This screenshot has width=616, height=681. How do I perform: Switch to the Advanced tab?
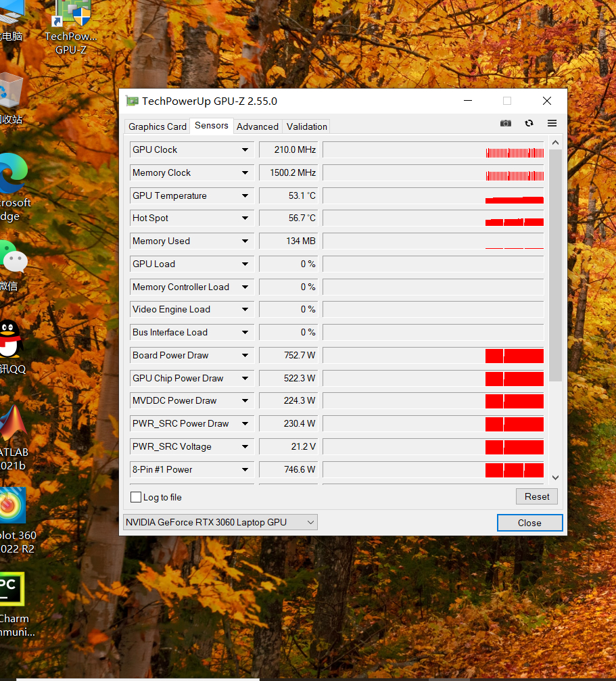coord(258,126)
